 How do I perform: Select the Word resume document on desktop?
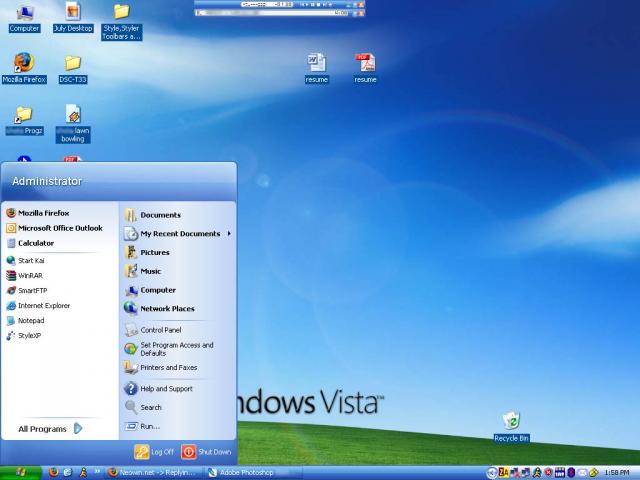[317, 68]
